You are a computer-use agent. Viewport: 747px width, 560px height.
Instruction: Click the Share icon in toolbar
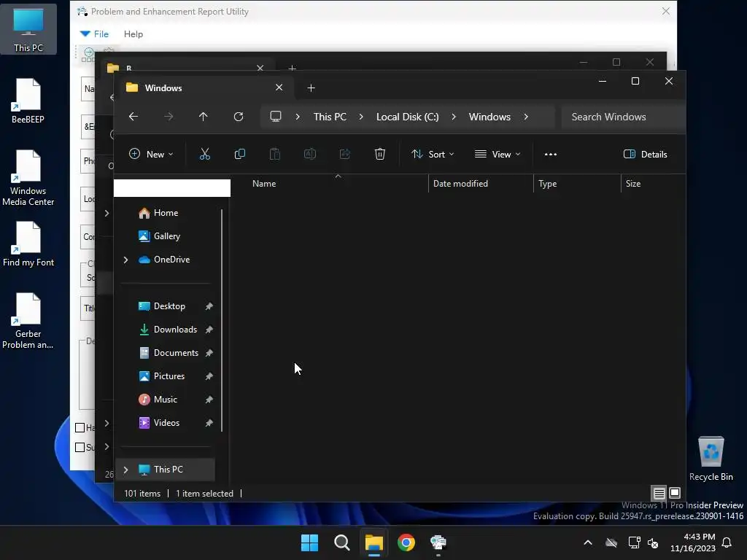(x=345, y=154)
